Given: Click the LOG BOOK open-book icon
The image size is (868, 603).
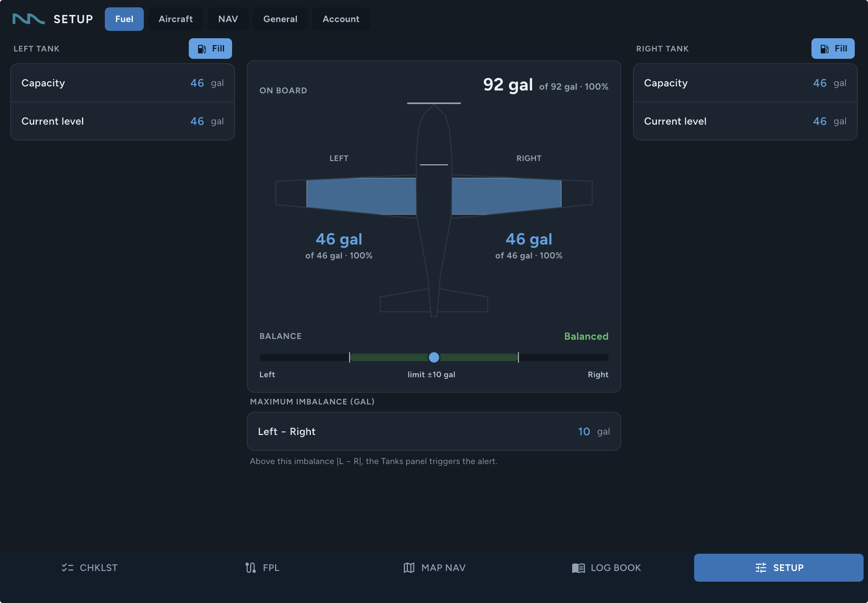Looking at the screenshot, I should tap(578, 567).
